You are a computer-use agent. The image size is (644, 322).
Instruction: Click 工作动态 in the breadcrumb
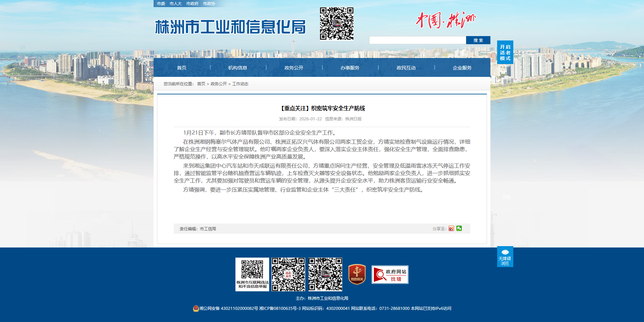pyautogui.click(x=240, y=84)
